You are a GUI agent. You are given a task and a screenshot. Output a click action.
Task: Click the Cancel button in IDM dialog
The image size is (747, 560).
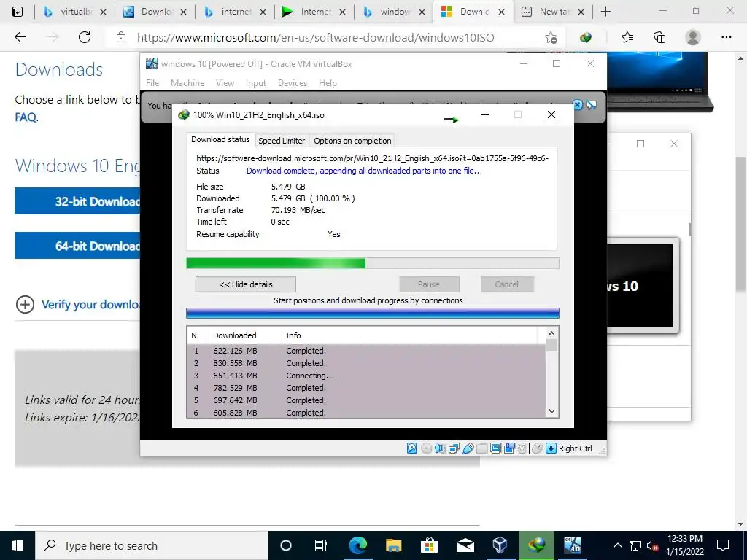click(506, 284)
